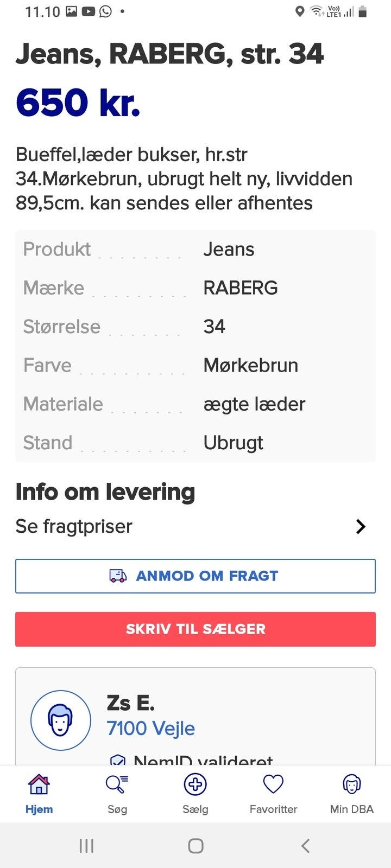Tap the NemID valideret shield icon

tap(118, 761)
